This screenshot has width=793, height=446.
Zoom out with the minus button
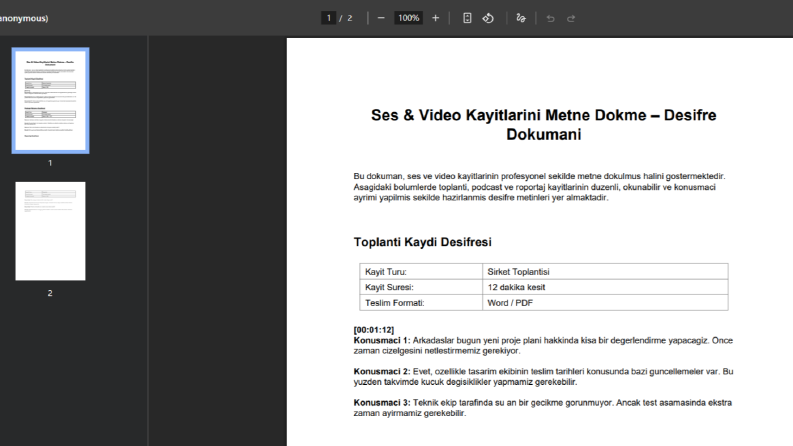(381, 18)
